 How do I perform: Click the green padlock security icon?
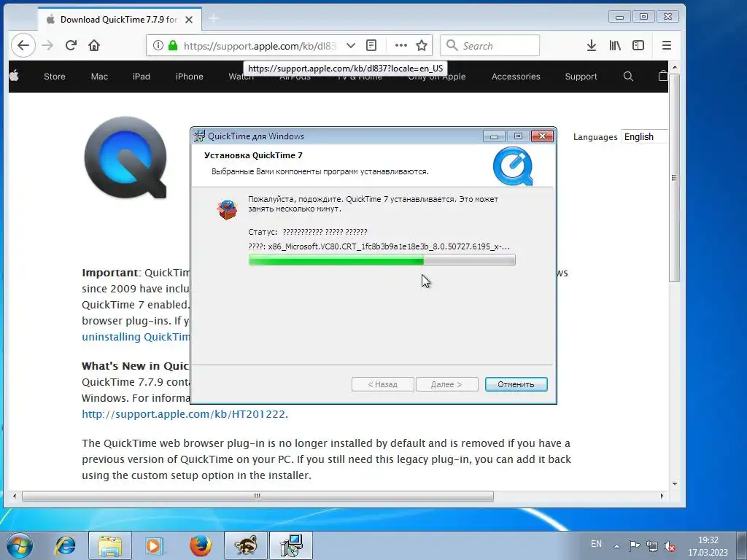[173, 45]
